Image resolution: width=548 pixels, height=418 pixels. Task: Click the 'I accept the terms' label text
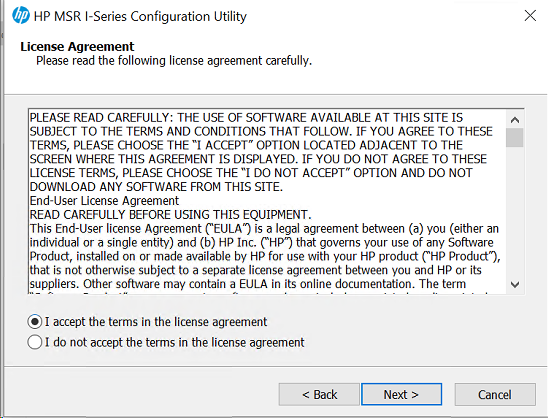click(x=156, y=322)
